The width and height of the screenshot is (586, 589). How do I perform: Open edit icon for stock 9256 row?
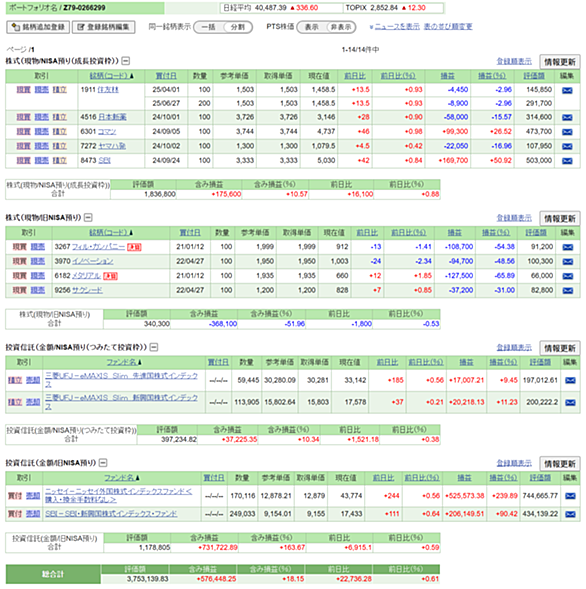click(x=568, y=290)
